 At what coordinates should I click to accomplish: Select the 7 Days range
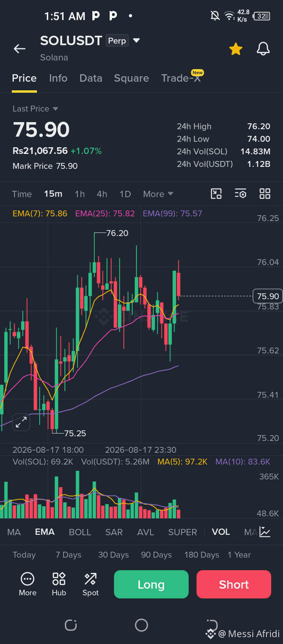pyautogui.click(x=68, y=555)
